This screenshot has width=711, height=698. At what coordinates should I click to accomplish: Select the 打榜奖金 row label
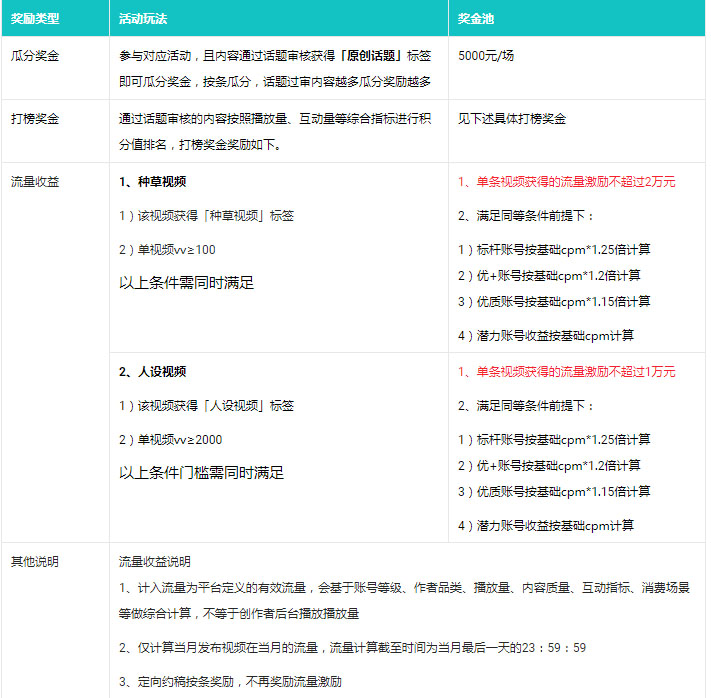(x=35, y=119)
